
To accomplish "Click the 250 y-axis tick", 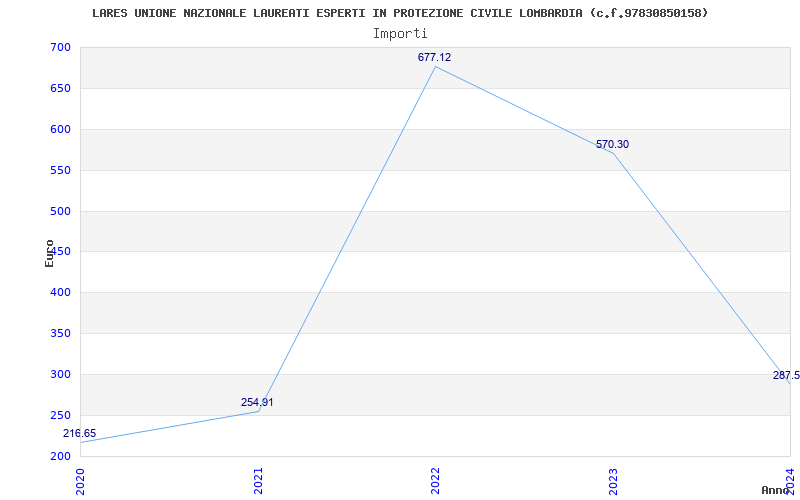I will [60, 415].
